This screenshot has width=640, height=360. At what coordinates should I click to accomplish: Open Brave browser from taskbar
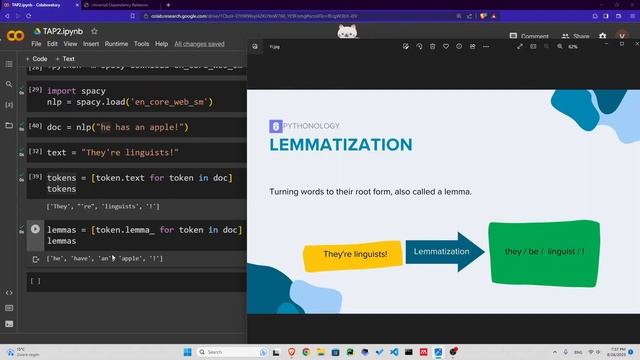point(291,352)
